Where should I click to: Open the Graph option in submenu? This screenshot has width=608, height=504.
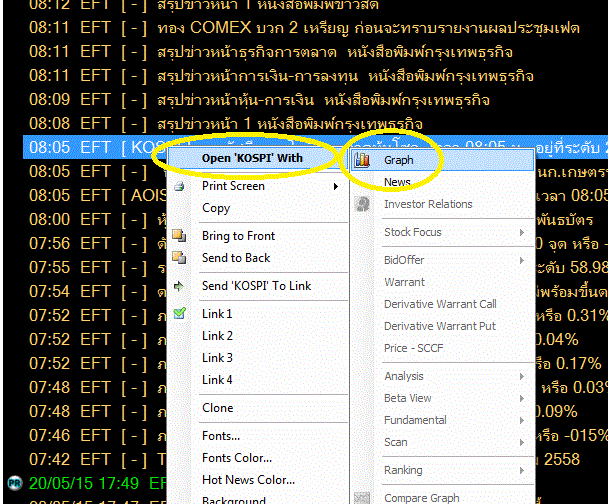tap(442, 160)
